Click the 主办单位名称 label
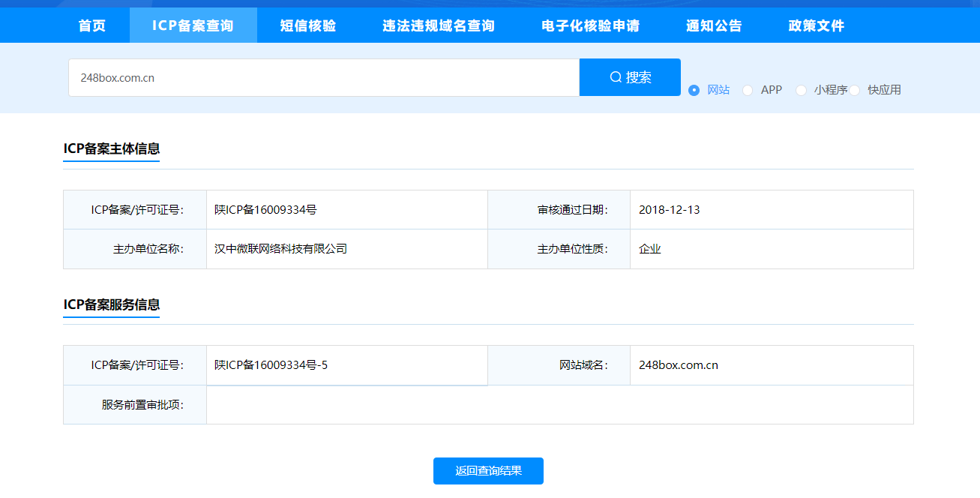Screen dimensions: 980x498 coord(148,249)
